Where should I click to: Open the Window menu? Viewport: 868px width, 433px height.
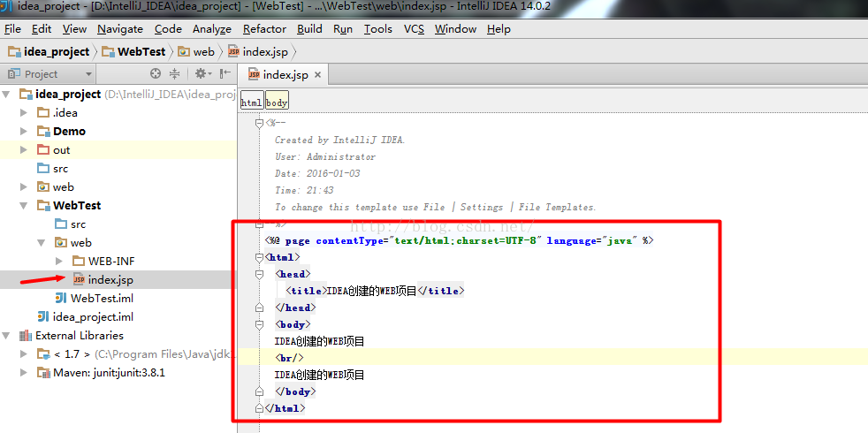tap(455, 29)
